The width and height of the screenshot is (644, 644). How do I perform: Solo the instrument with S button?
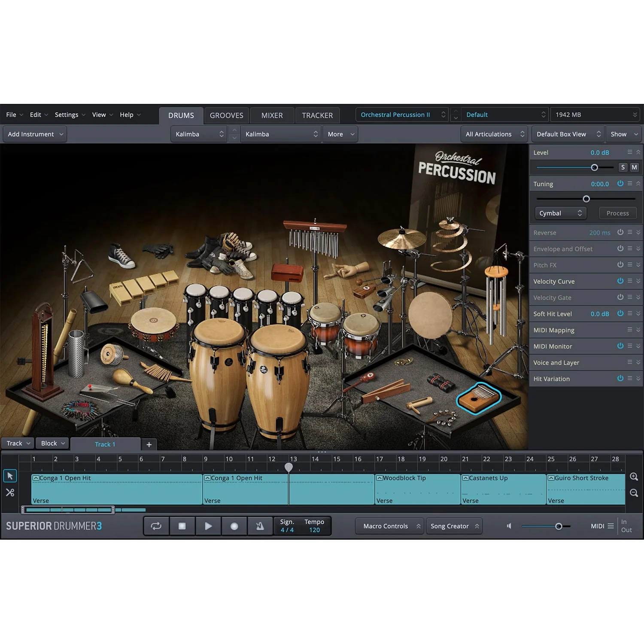point(623,167)
